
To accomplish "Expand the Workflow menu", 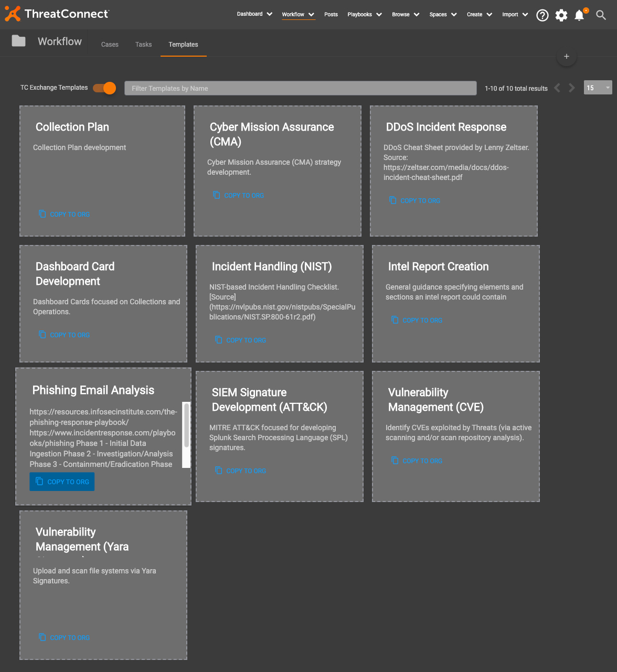I will (x=298, y=15).
